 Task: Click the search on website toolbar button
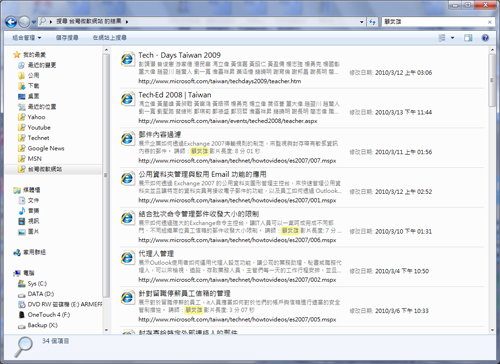pos(109,38)
